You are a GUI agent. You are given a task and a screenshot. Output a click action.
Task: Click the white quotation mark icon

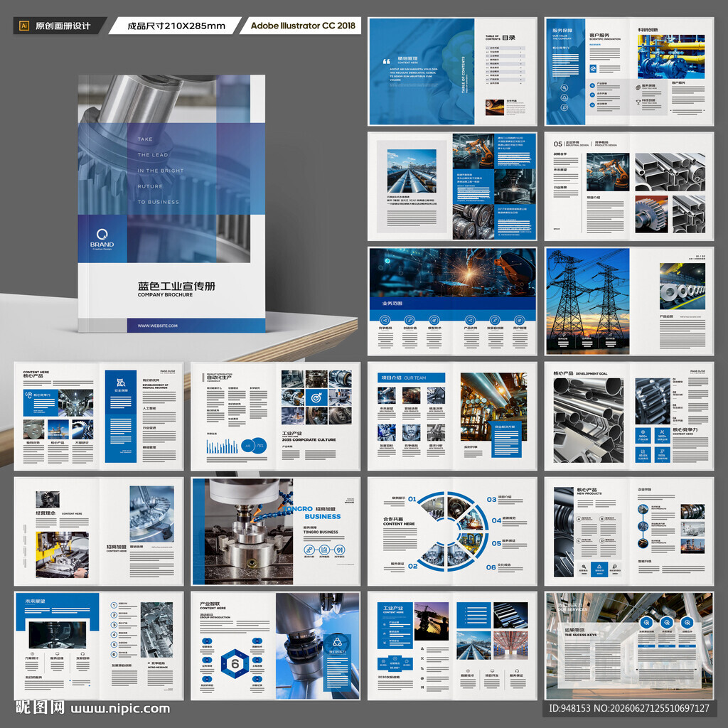click(x=386, y=61)
